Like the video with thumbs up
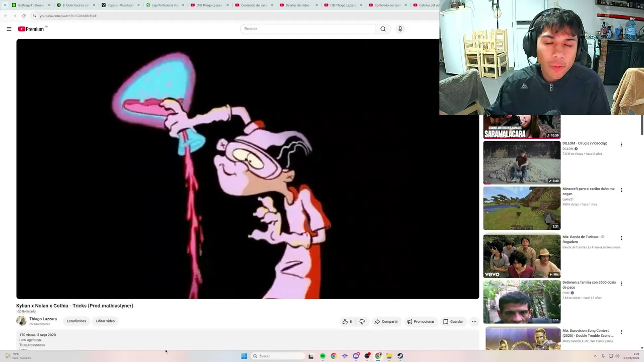Viewport: 644px width, 362px height. pos(347,322)
